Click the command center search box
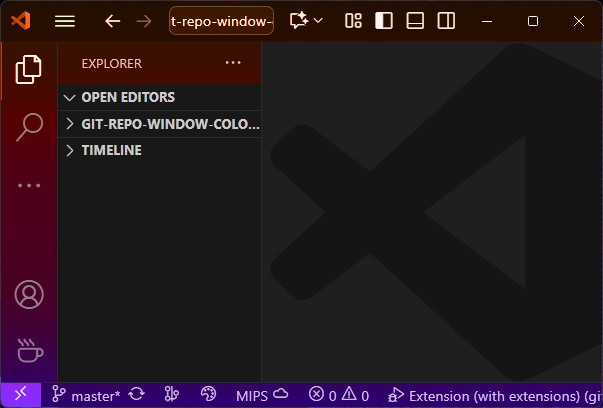This screenshot has height=408, width=603. coord(221,21)
